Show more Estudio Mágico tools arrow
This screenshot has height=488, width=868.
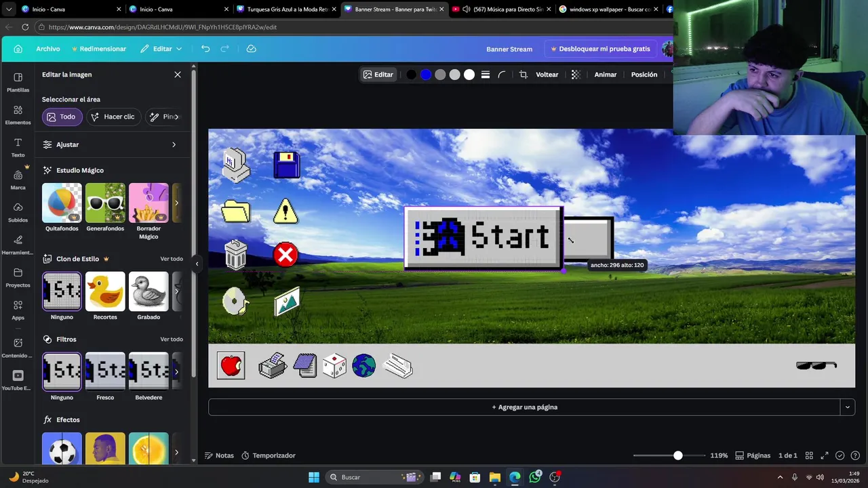(x=176, y=203)
